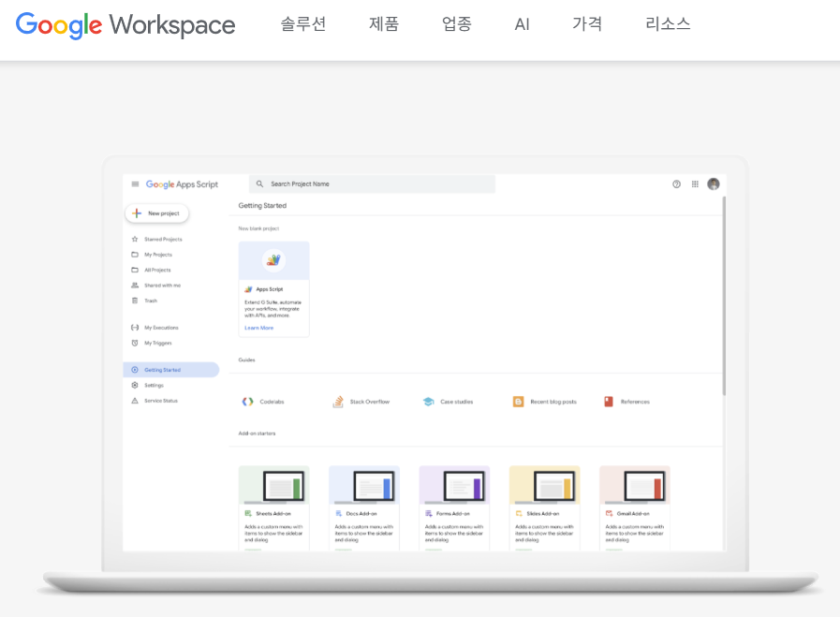Open the 업종 menu
The height and width of the screenshot is (617, 840).
(456, 23)
